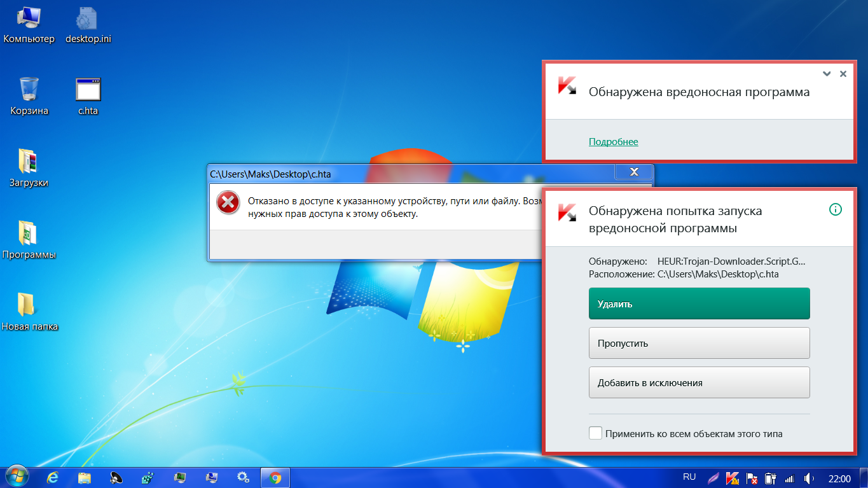This screenshot has height=488, width=868.
Task: Select the Новая папка folder icon
Action: click(x=29, y=312)
